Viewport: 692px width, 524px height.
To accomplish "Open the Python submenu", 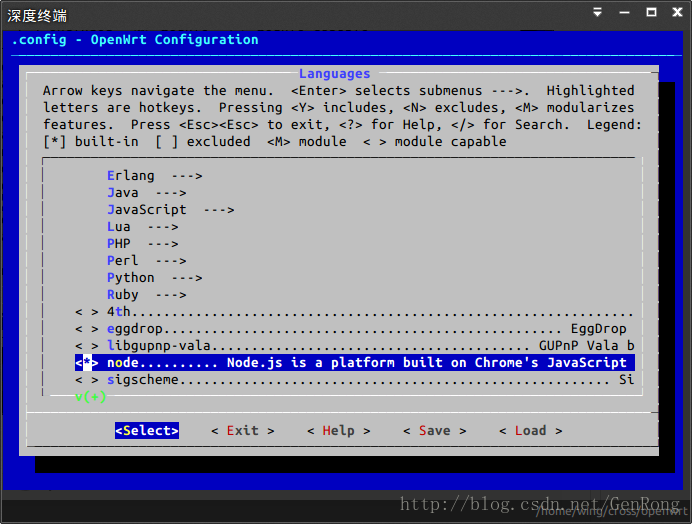I will pyautogui.click(x=154, y=278).
